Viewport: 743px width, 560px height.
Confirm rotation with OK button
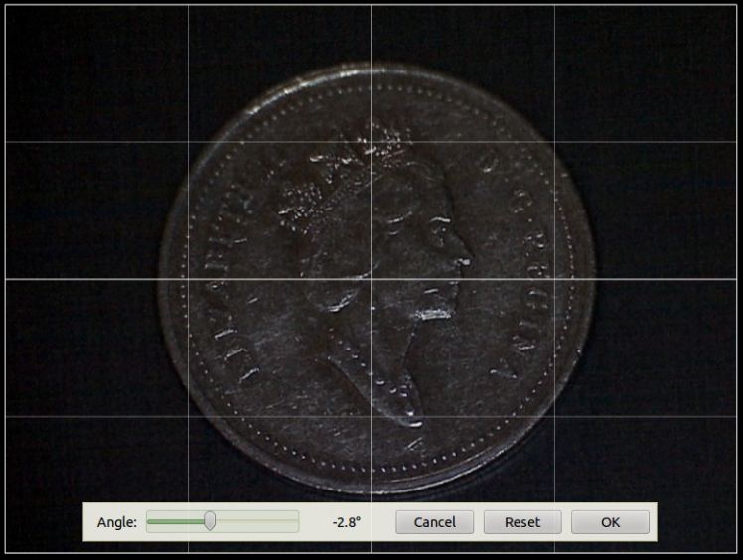click(x=610, y=522)
